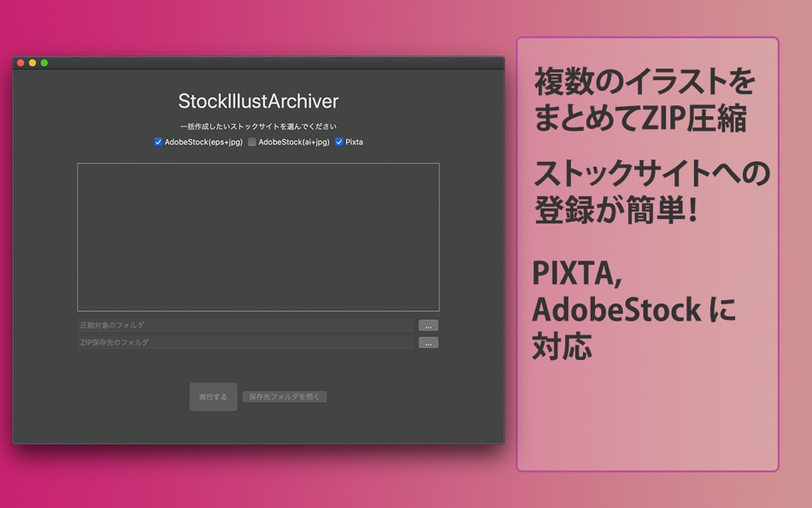Screen dimensions: 812x508
Task: Click the 圧縮対象のフォルダ input field
Action: 245,326
